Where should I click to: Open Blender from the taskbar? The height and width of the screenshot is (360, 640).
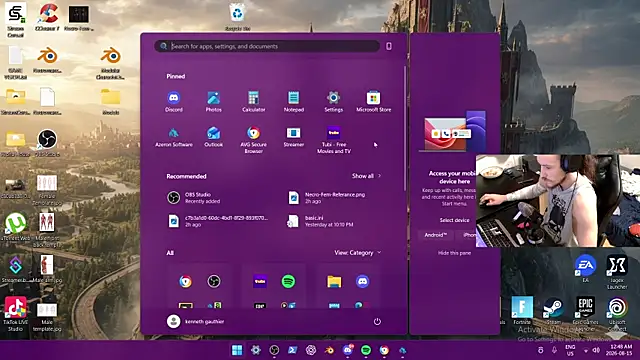[x=329, y=350]
